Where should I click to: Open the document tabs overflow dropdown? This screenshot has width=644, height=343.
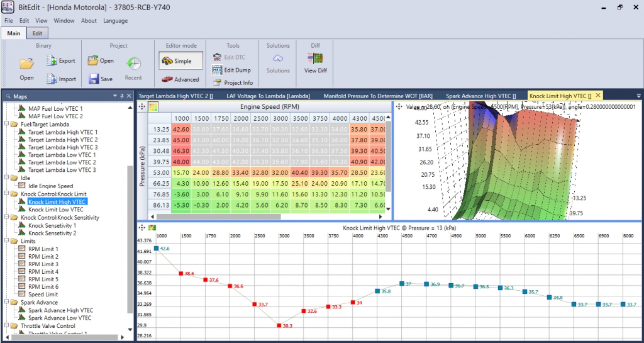[639, 96]
